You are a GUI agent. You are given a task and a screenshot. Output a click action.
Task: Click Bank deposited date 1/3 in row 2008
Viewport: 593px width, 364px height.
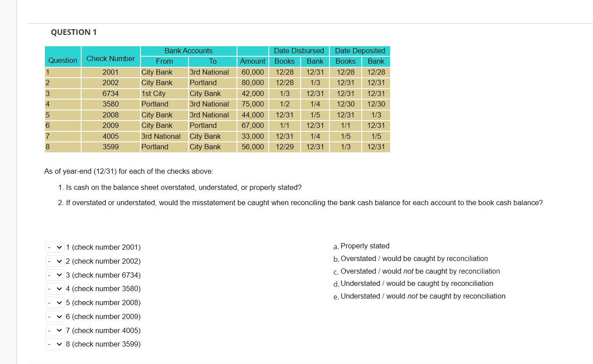pyautogui.click(x=376, y=115)
